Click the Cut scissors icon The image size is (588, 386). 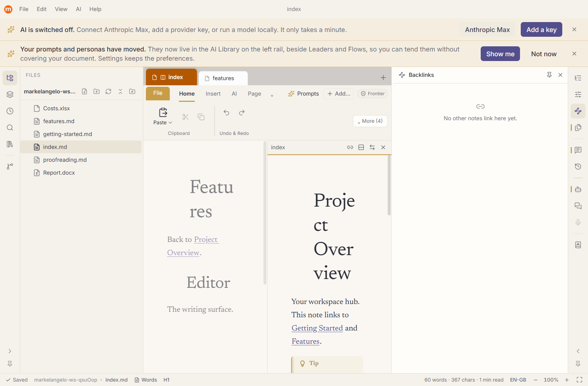[x=185, y=117]
